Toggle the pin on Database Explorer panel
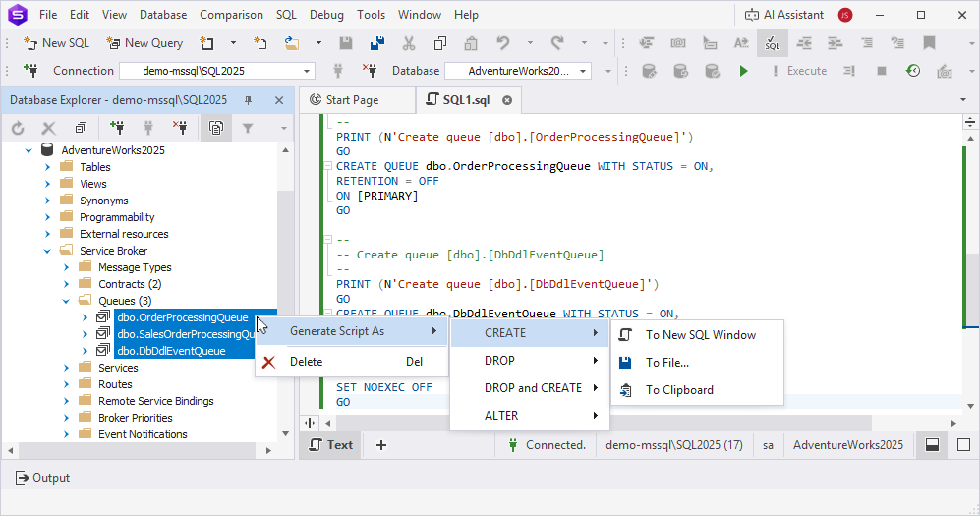The image size is (980, 516). coord(248,100)
